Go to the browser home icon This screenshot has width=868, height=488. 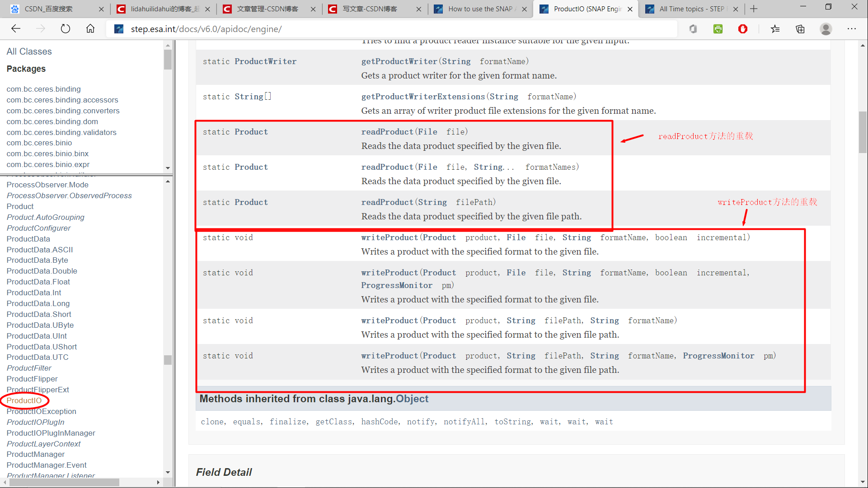coord(90,29)
